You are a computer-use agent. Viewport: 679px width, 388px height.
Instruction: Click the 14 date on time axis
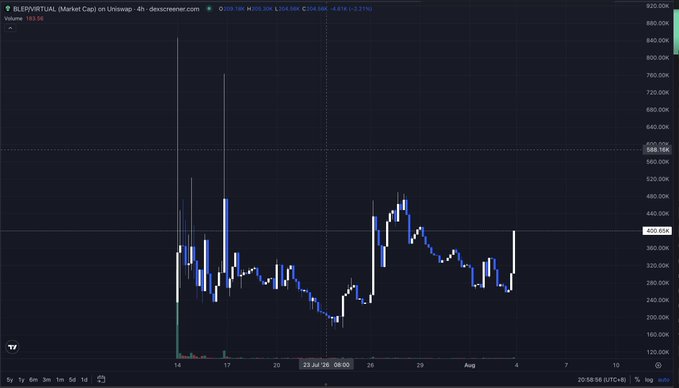point(178,365)
